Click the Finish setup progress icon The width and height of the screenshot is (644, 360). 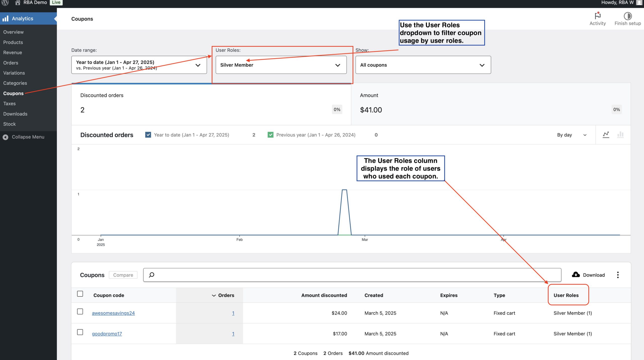[x=627, y=16]
